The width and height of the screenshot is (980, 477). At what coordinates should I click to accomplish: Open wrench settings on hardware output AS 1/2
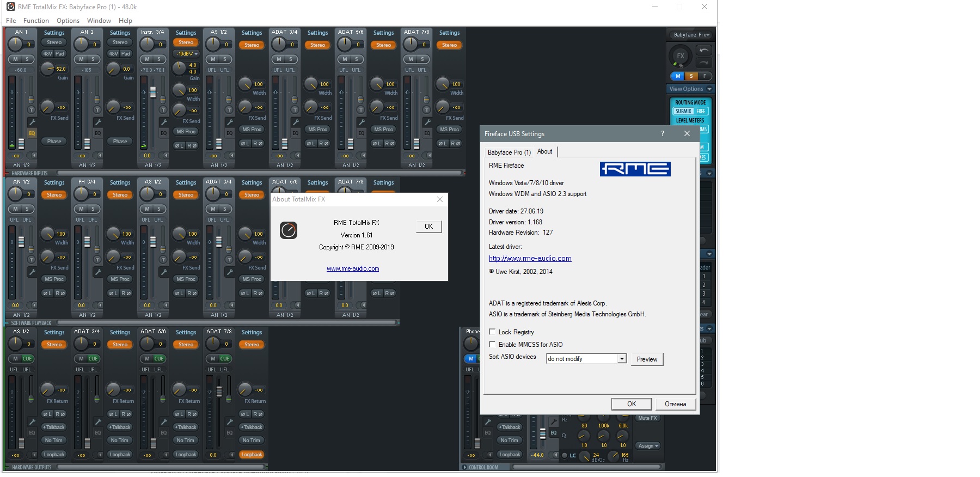click(x=32, y=421)
